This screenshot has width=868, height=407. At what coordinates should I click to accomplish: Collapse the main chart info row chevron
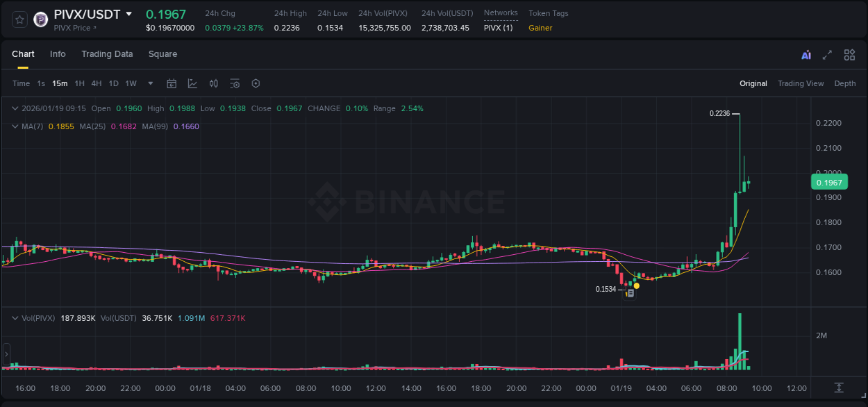click(14, 108)
